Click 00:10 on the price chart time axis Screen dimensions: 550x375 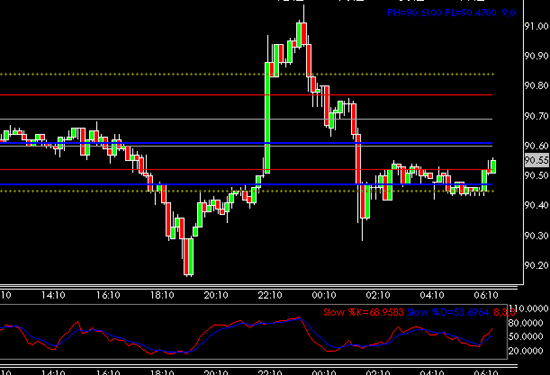click(x=324, y=295)
